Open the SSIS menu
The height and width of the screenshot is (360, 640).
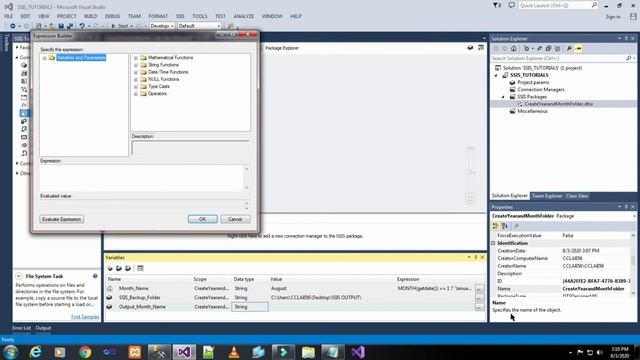point(180,16)
